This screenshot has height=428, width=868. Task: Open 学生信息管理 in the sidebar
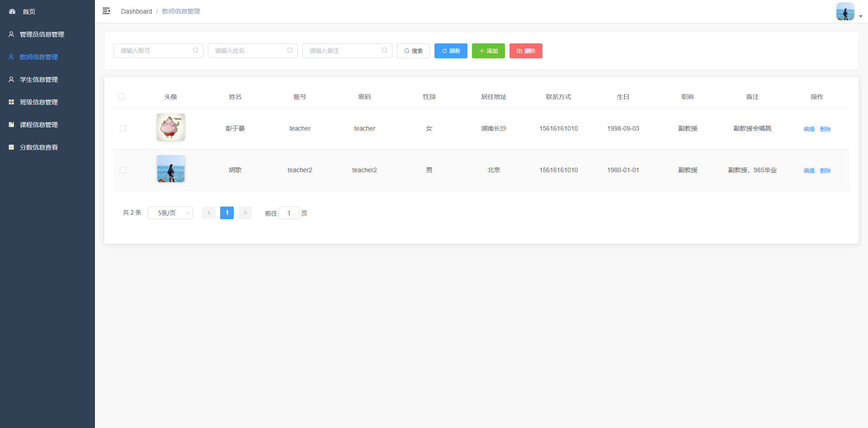(x=39, y=80)
